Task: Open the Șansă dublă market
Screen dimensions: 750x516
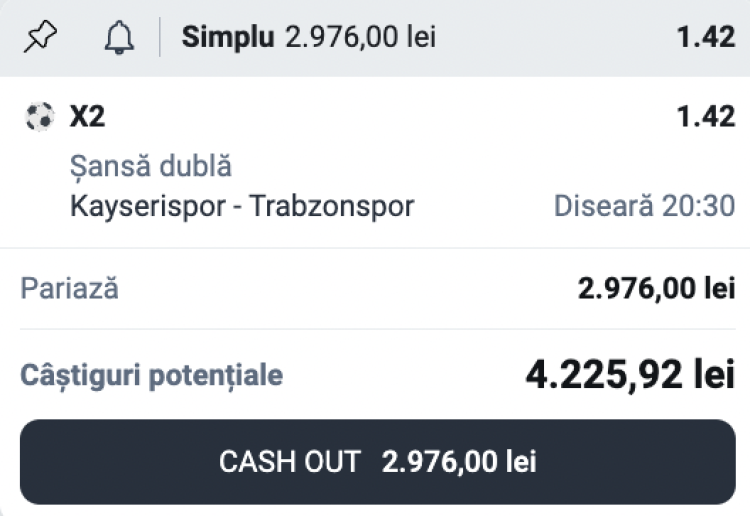Action: [150, 166]
